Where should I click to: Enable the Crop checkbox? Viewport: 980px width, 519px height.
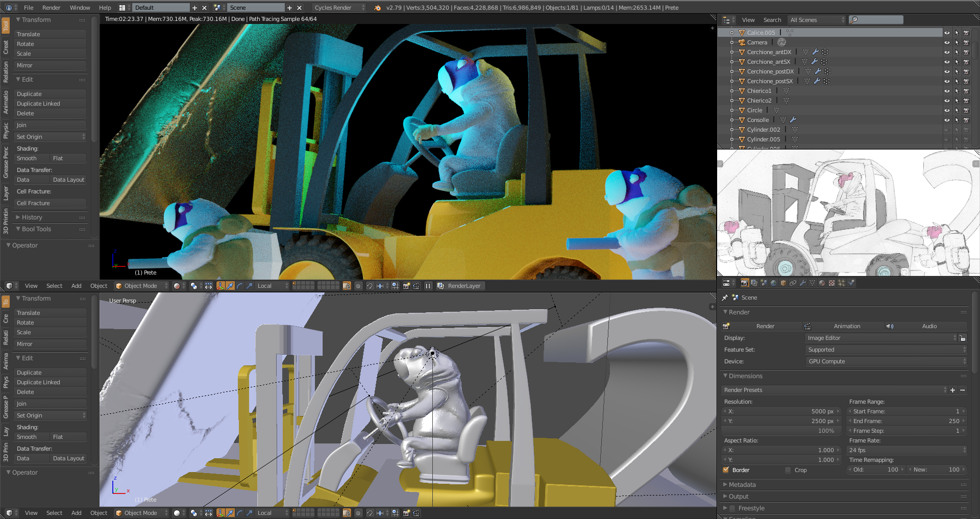[788, 470]
